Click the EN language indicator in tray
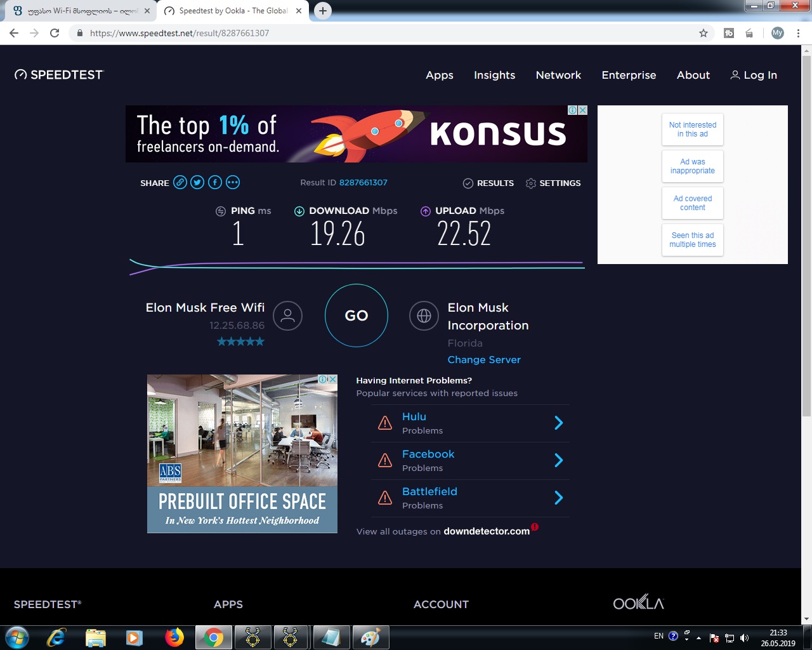Image resolution: width=812 pixels, height=650 pixels. [x=658, y=636]
